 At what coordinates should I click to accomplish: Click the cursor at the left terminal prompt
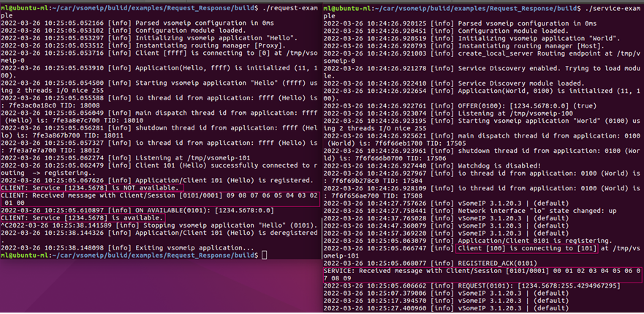[x=264, y=255]
